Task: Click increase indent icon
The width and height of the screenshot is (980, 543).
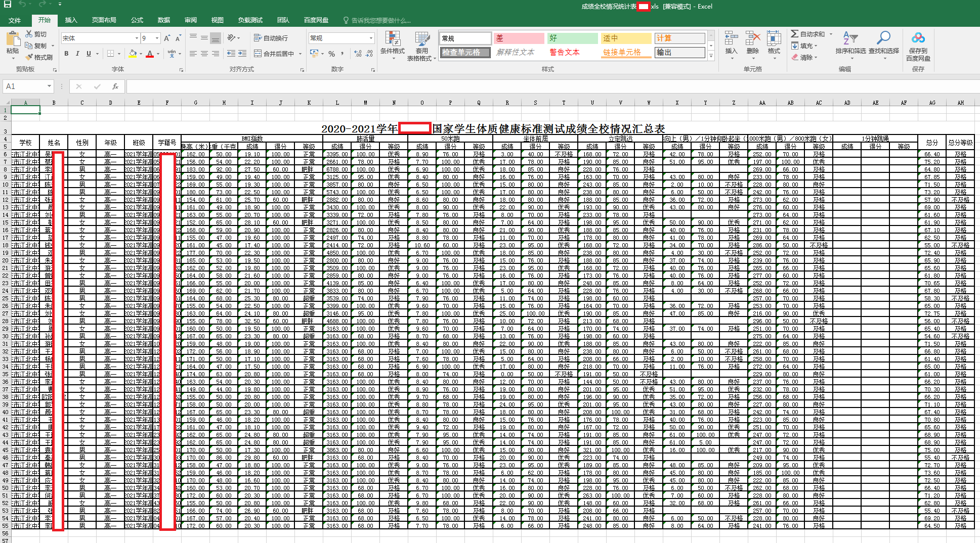Action: tap(242, 54)
